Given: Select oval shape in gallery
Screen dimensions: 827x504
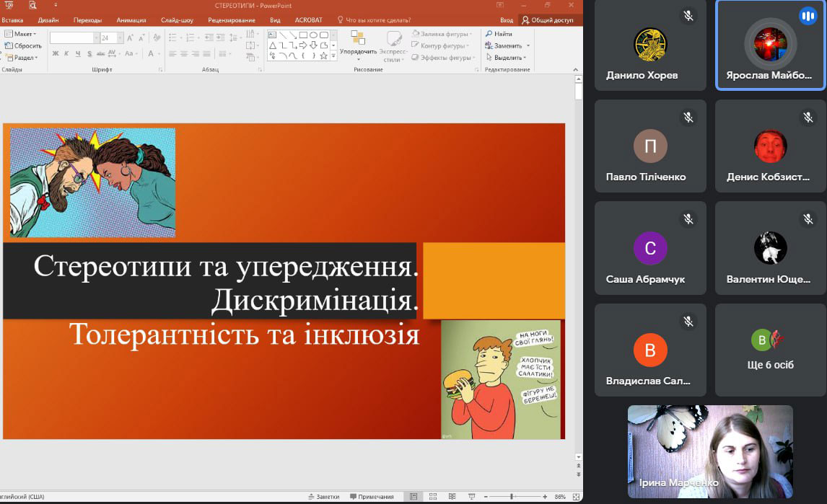Looking at the screenshot, I should pos(313,35).
